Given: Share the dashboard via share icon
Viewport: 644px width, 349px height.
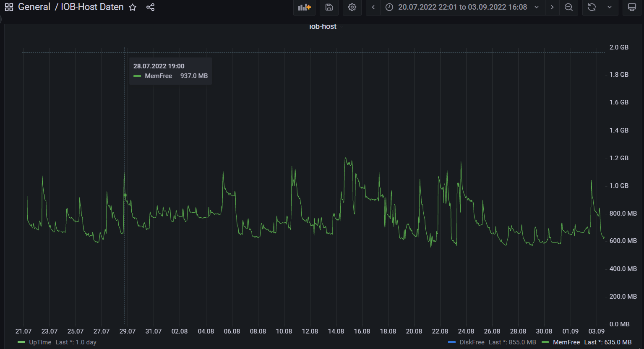Looking at the screenshot, I should (x=151, y=7).
